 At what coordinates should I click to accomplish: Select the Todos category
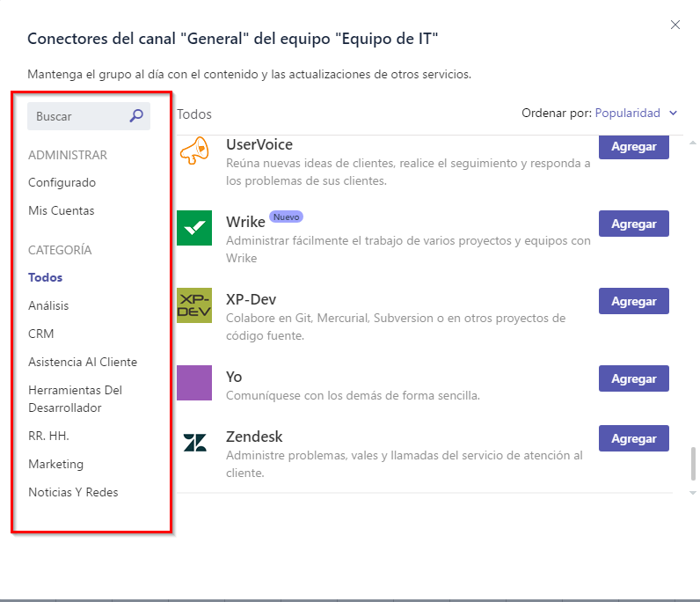[x=45, y=277]
